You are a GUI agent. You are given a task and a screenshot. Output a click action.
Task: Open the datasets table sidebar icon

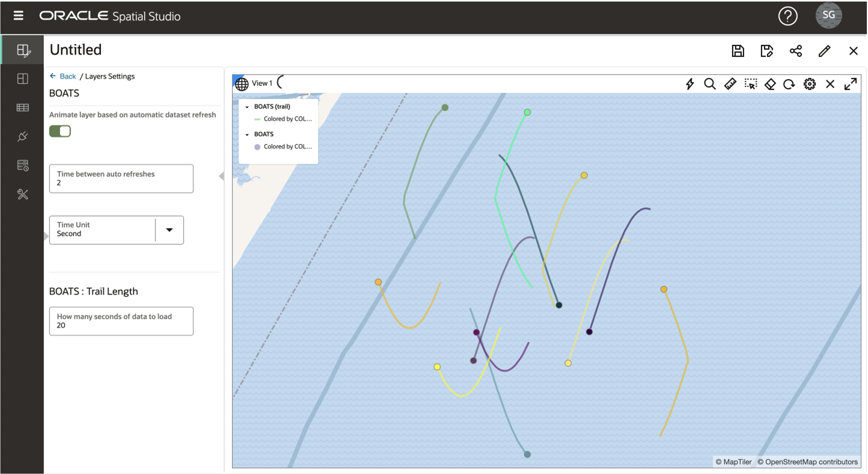[22, 108]
